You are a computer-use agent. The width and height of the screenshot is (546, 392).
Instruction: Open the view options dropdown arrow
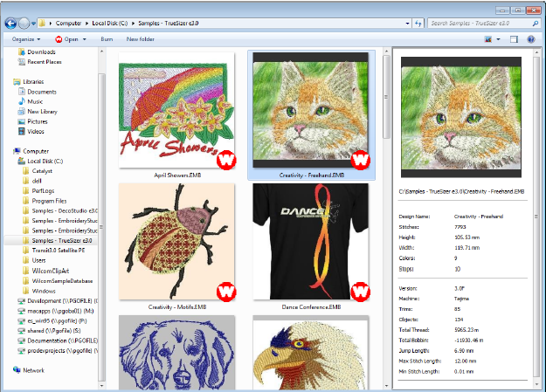coord(497,39)
